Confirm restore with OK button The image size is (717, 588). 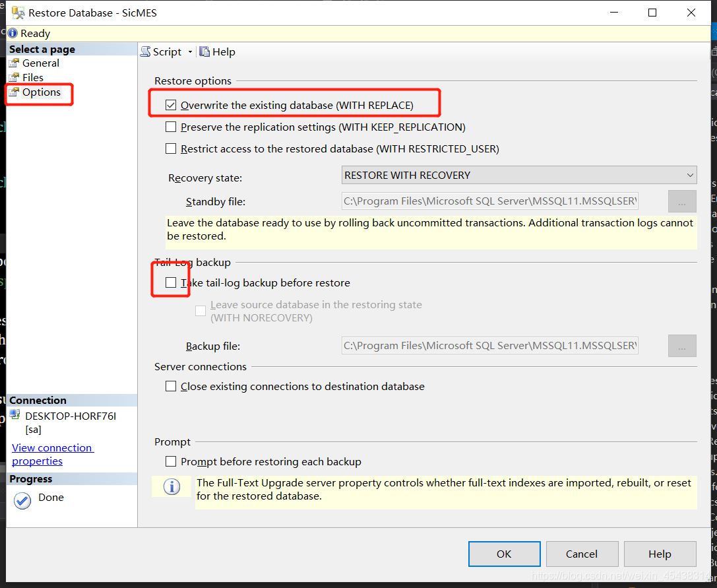[505, 554]
